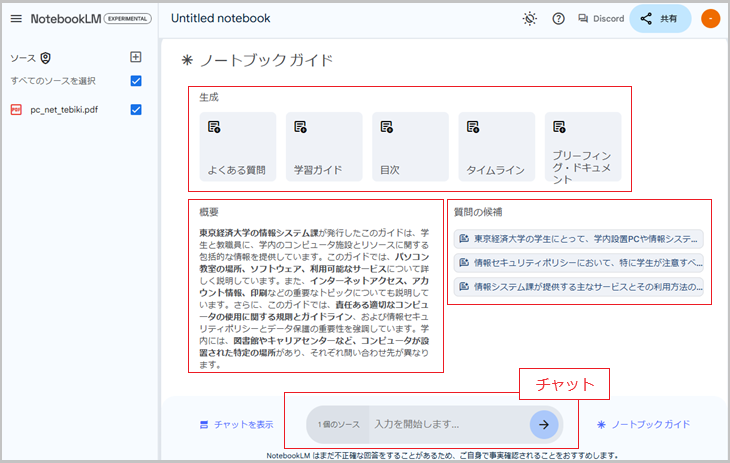Click the note icon on ブリーフィング card
730x463 pixels.
[559, 127]
